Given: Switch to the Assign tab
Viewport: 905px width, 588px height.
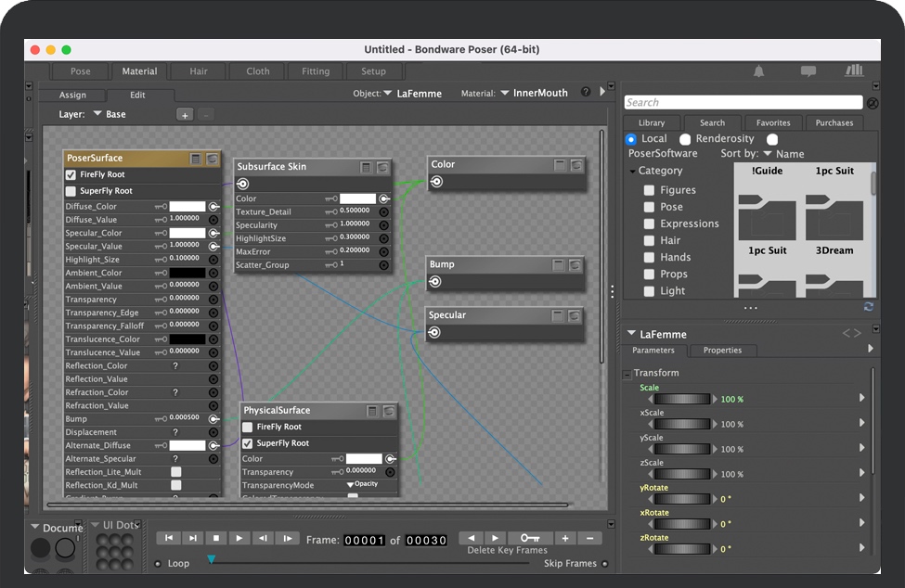Looking at the screenshot, I should coord(72,95).
